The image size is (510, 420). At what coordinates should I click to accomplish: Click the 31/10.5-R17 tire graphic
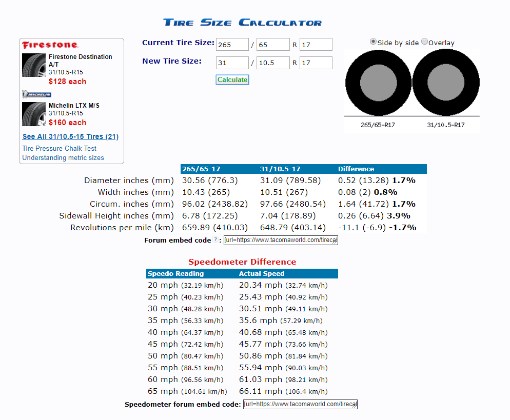coord(446,82)
